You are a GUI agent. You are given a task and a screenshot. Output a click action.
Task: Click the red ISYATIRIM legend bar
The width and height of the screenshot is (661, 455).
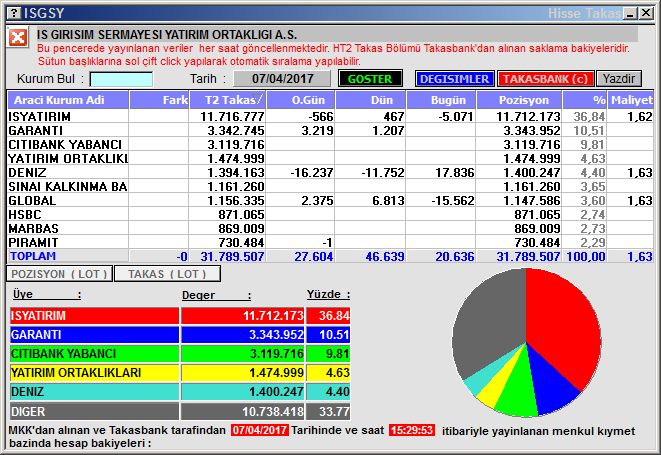coord(94,315)
